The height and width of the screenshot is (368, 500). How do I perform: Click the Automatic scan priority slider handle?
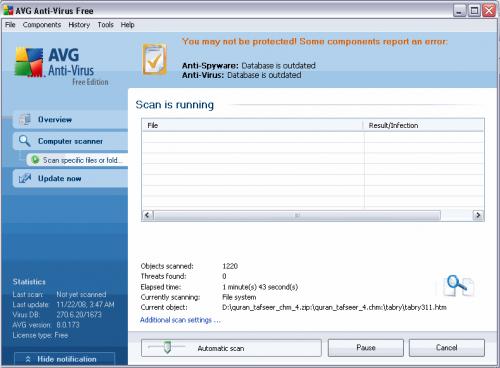167,347
